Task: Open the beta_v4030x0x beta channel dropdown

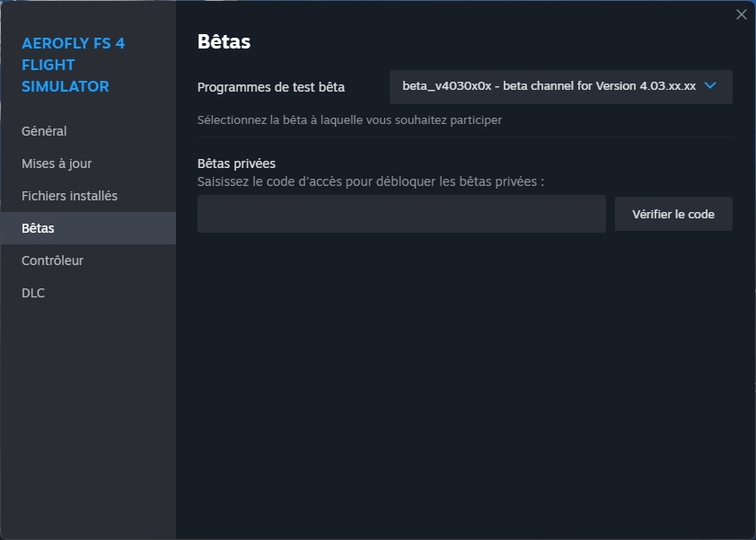Action: click(x=549, y=86)
